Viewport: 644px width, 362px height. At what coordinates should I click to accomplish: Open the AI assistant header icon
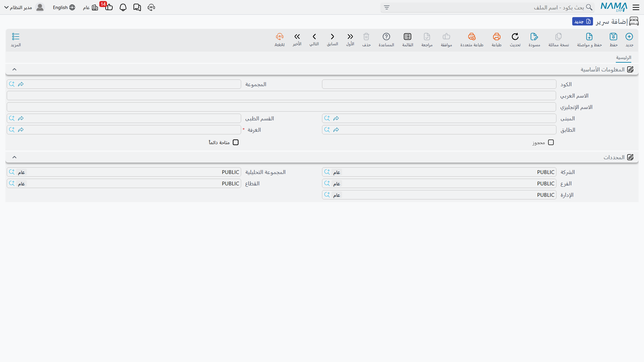point(151,7)
